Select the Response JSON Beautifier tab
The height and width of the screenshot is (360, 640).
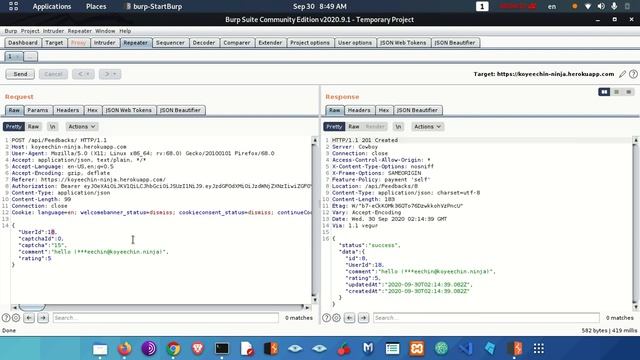417,110
